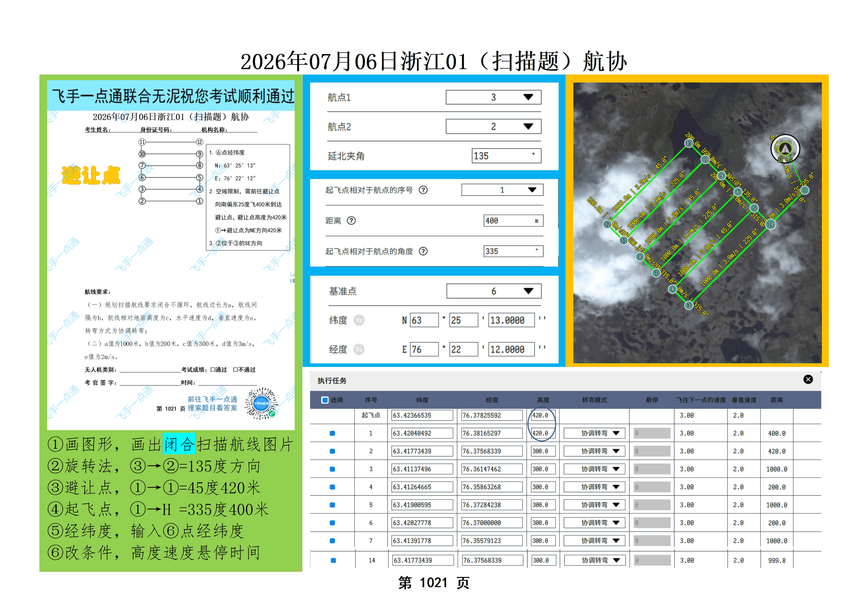Click the longitude seconds field 12.0000
This screenshot has width=868, height=614.
point(512,349)
